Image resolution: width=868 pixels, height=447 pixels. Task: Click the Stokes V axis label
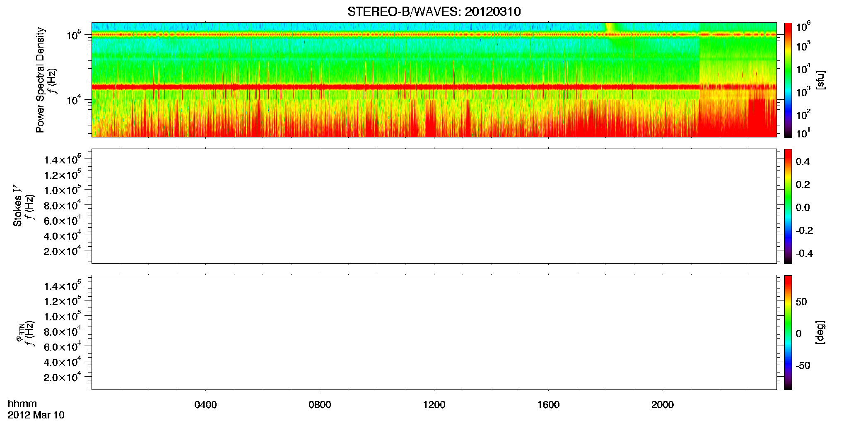[x=17, y=206]
